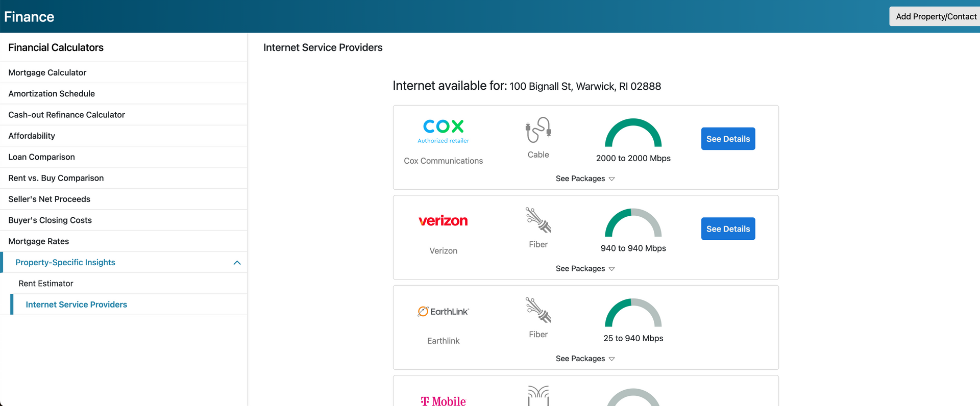Open the Mortgage Calculator menu item
The height and width of the screenshot is (406, 980).
click(x=47, y=72)
